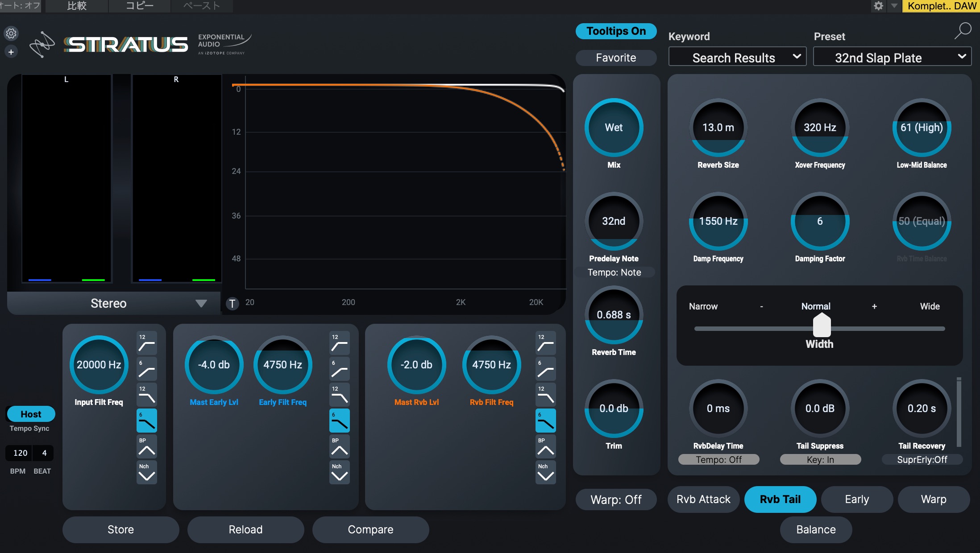Screen dimensions: 980x553
Task: Click the T button beside graph
Action: (232, 304)
